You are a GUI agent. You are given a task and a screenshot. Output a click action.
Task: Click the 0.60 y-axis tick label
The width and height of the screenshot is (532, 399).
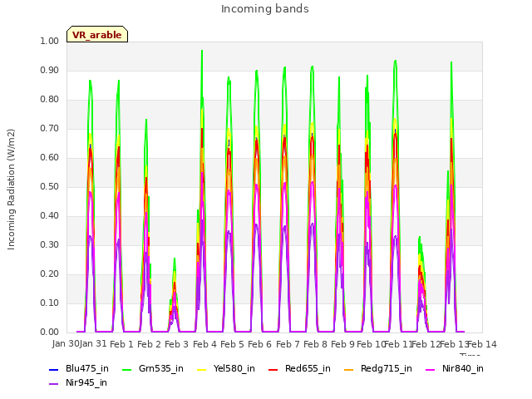(50, 157)
